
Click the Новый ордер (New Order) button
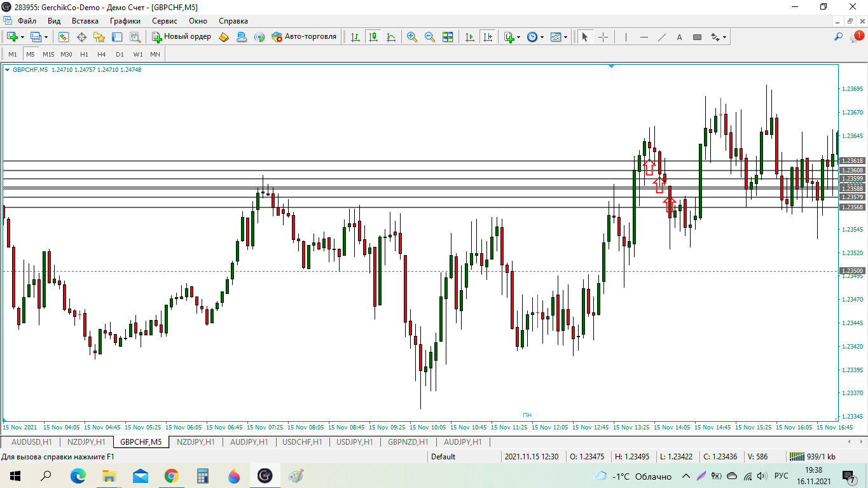181,37
